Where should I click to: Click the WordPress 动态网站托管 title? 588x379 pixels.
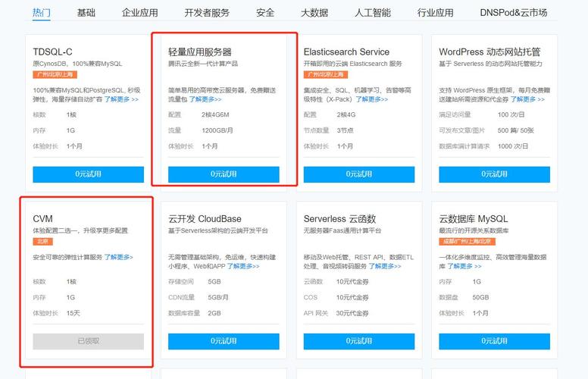[x=489, y=52]
